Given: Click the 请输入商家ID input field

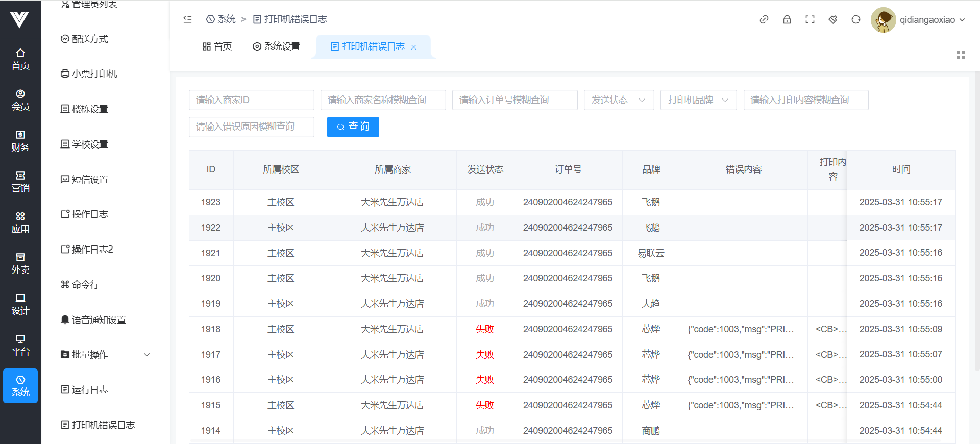Looking at the screenshot, I should (x=251, y=100).
